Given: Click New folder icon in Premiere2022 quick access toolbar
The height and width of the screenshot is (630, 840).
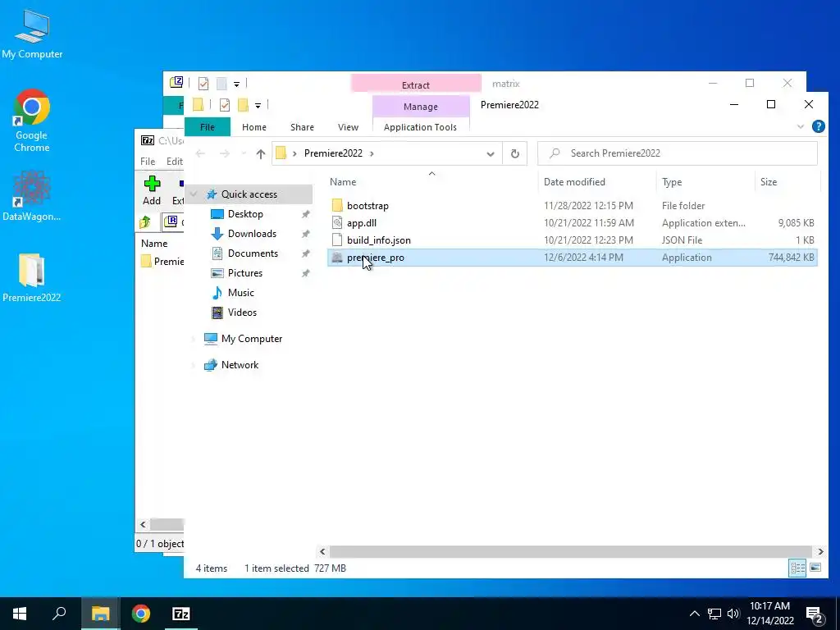Looking at the screenshot, I should pos(243,105).
